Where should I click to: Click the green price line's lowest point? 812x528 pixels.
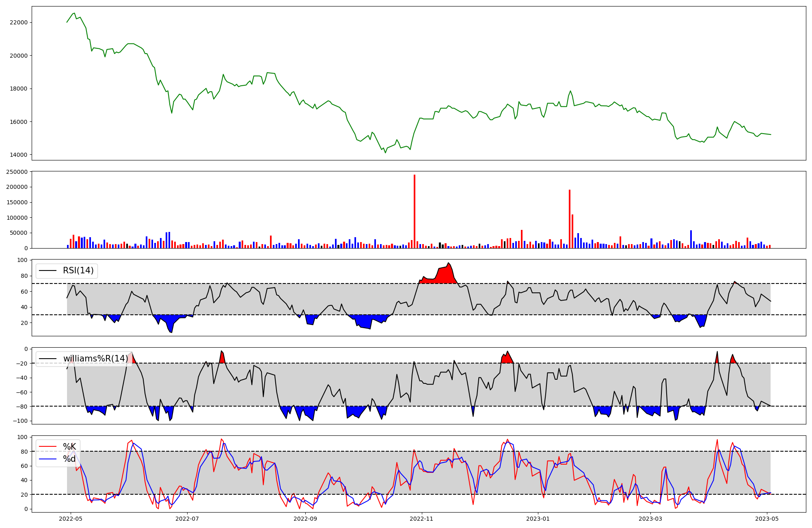(385, 152)
